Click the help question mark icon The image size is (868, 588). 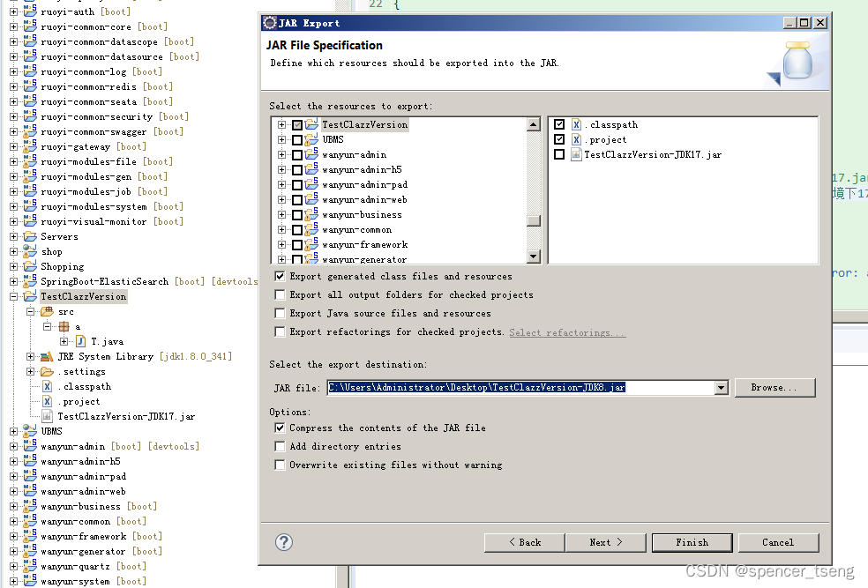pos(284,542)
